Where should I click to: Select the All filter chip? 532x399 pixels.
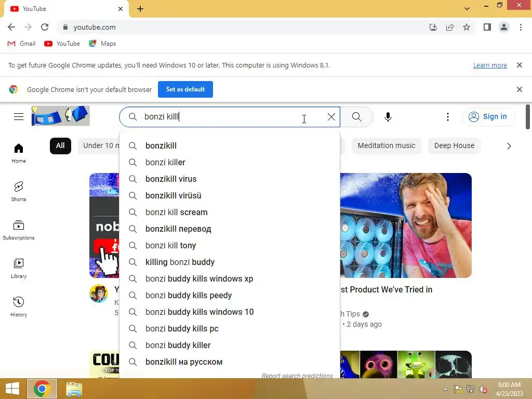pos(60,146)
